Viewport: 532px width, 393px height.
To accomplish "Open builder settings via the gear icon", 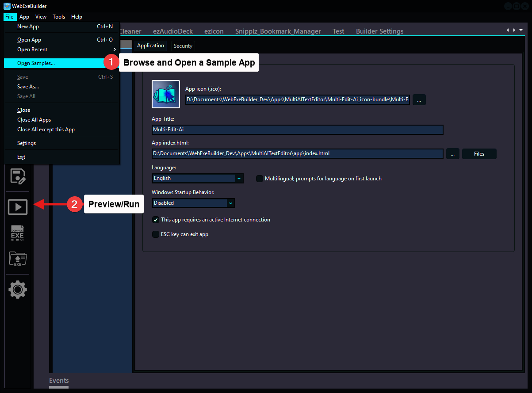I will [17, 290].
